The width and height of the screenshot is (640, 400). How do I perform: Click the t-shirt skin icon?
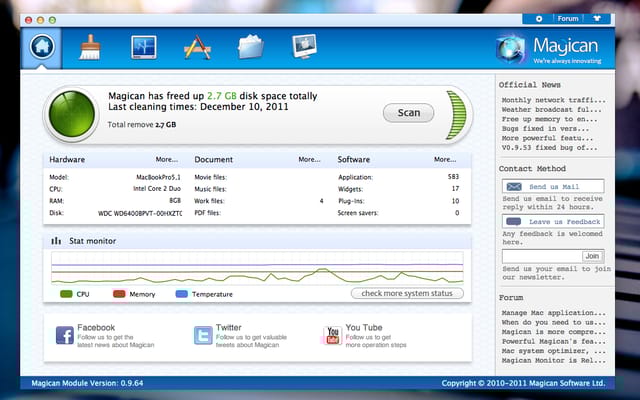[597, 19]
